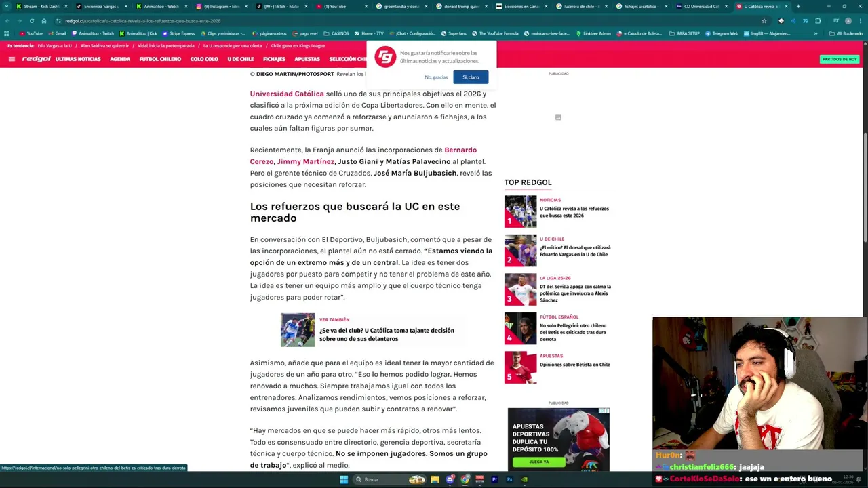868x488 pixels.
Task: Open the PARA SETUP bookmark folder
Action: pyautogui.click(x=684, y=33)
